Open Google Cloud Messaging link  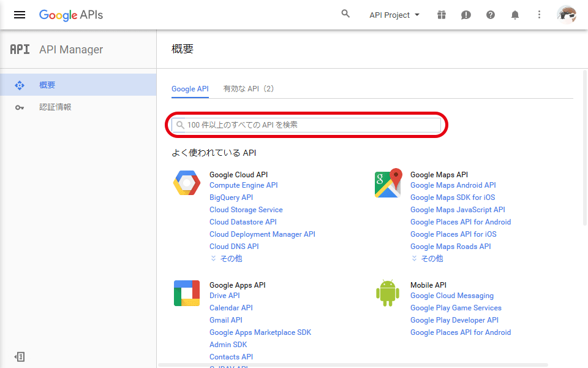coord(452,296)
